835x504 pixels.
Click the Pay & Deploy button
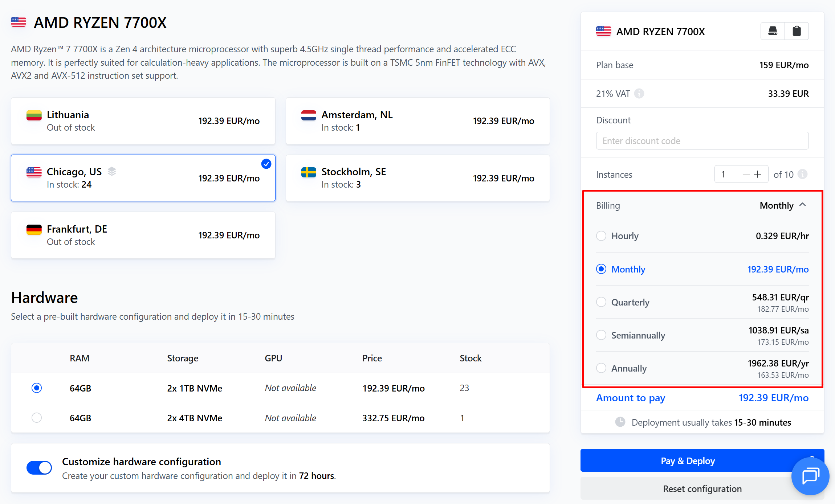pos(687,461)
